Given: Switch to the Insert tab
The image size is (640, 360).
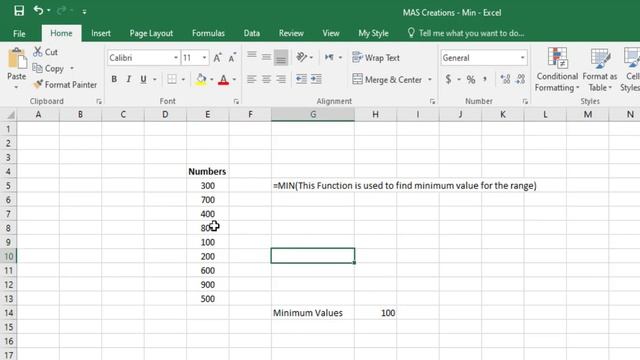Looking at the screenshot, I should tap(101, 33).
